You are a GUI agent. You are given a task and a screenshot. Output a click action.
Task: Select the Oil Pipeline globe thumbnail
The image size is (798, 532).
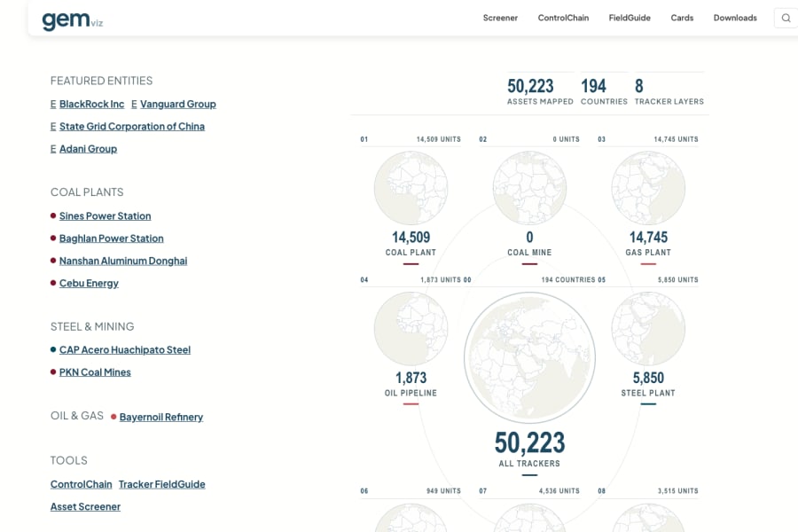(x=411, y=328)
